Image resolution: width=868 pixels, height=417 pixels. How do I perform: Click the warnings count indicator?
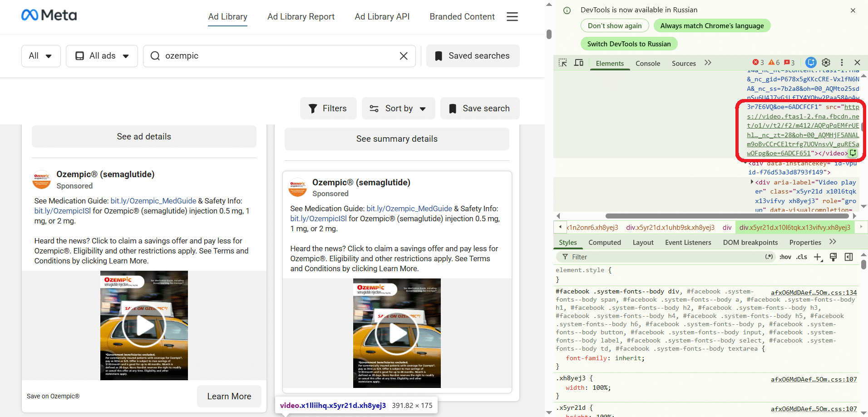click(774, 63)
